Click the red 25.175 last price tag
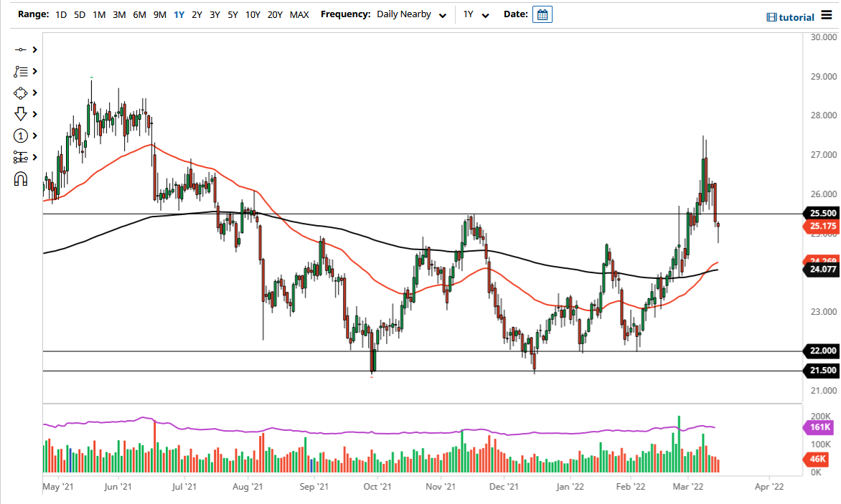841x504 pixels. click(821, 226)
